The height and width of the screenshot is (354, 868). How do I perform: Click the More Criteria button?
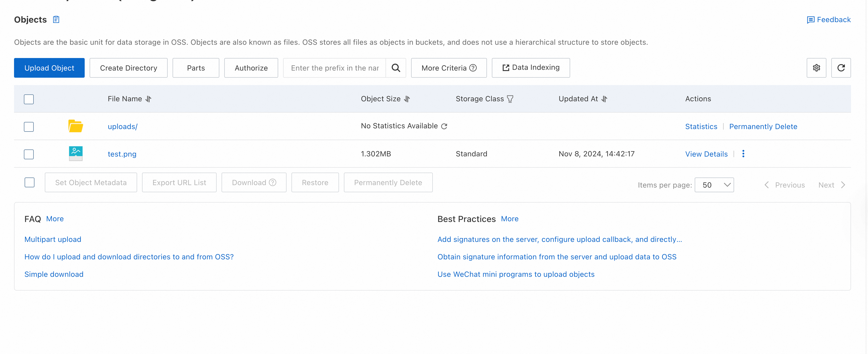(x=449, y=68)
